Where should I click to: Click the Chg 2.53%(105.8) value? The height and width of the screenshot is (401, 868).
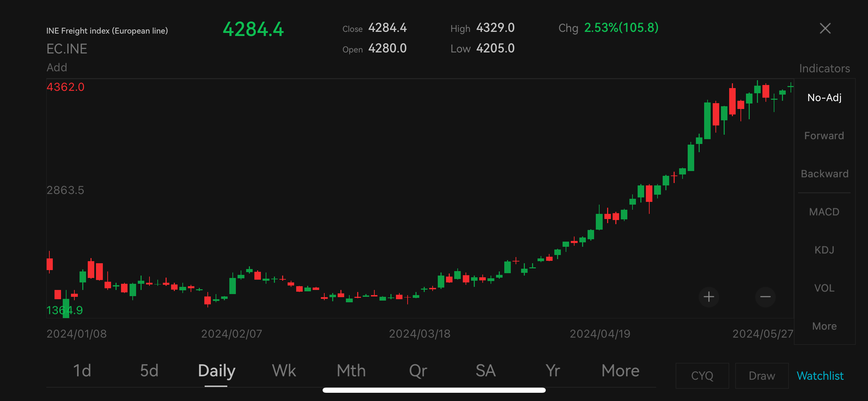point(621,28)
